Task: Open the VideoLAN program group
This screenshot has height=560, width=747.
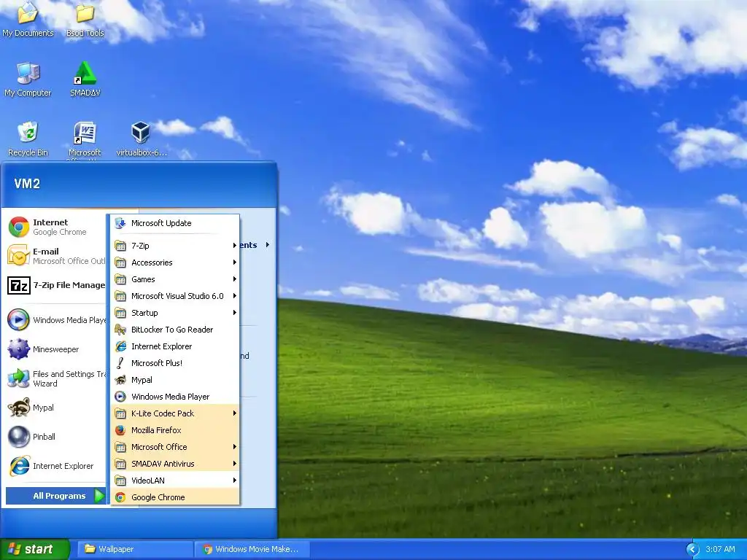Action: click(x=175, y=480)
